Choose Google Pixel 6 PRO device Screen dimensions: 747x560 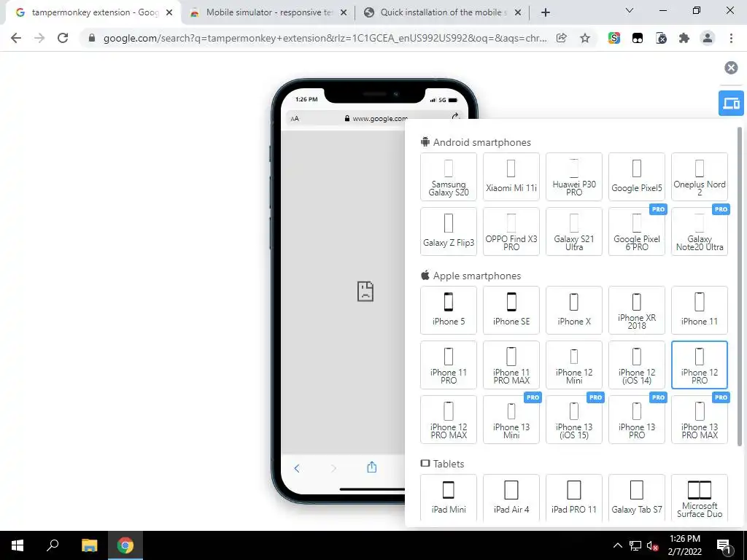coord(636,231)
